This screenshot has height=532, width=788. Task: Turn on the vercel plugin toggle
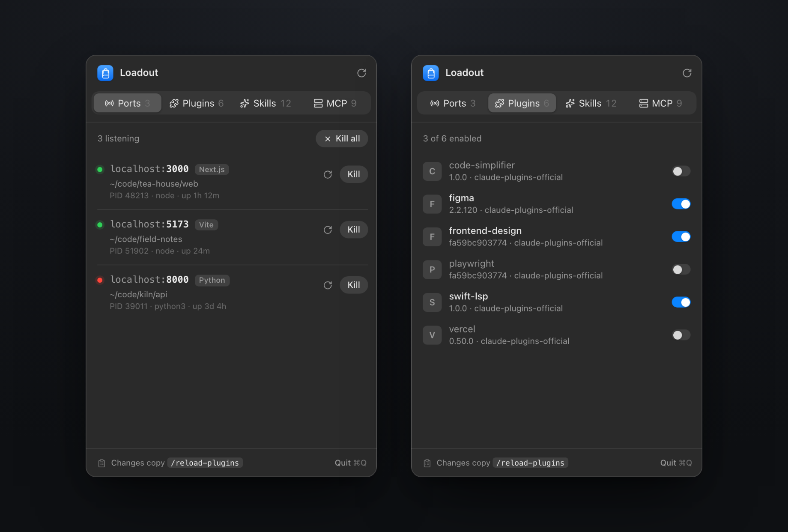click(x=681, y=335)
